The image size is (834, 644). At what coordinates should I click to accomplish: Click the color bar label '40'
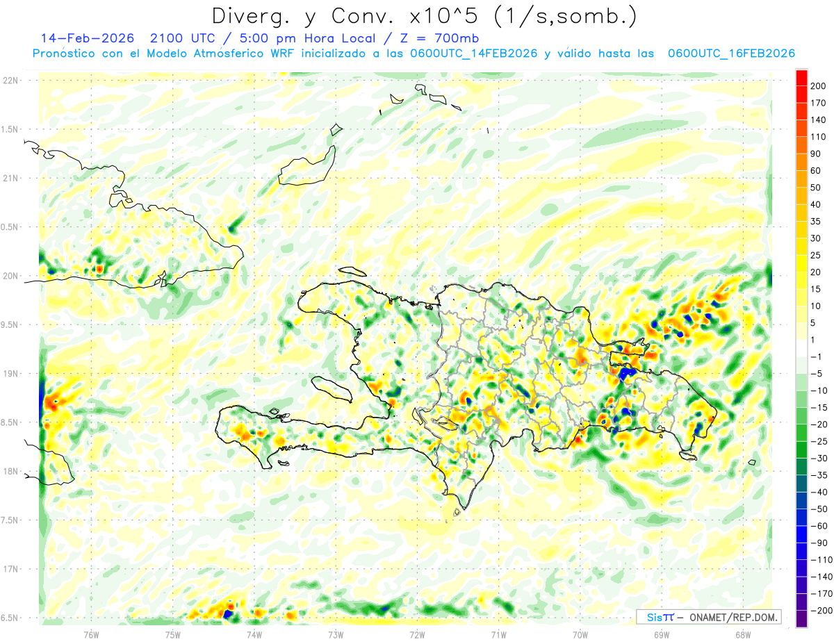[x=816, y=204]
